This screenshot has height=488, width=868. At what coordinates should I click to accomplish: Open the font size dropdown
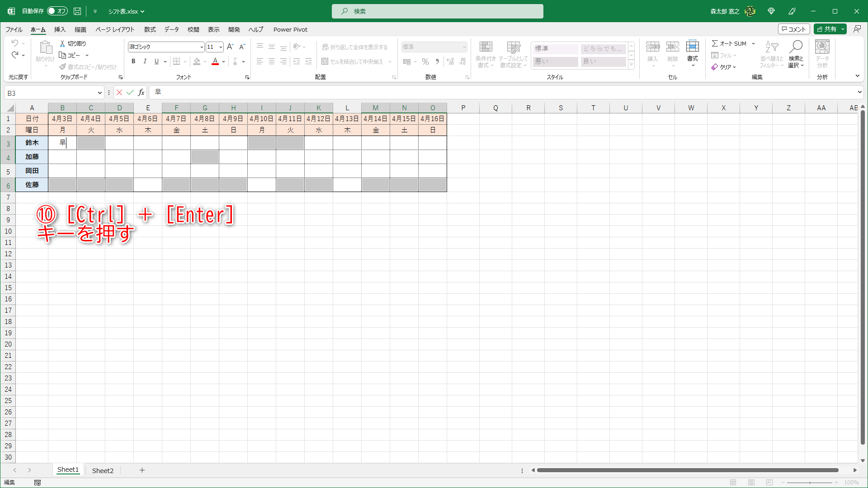(x=221, y=47)
